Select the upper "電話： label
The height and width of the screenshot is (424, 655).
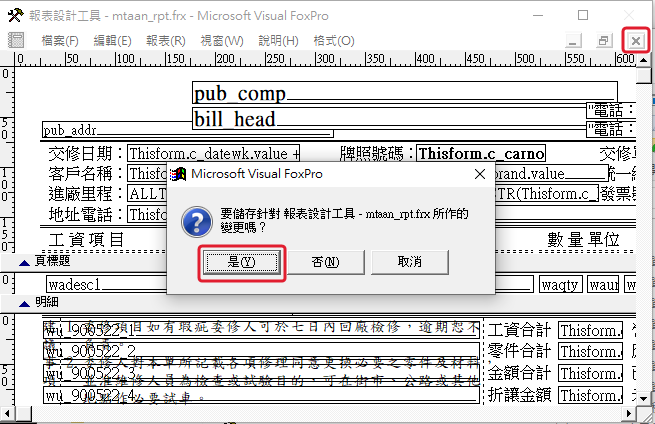click(611, 111)
